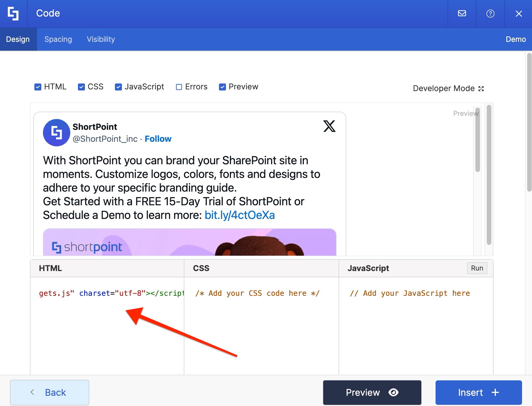This screenshot has height=406, width=532.
Task: Follow ShortPoint_inc in tweet
Action: point(158,139)
